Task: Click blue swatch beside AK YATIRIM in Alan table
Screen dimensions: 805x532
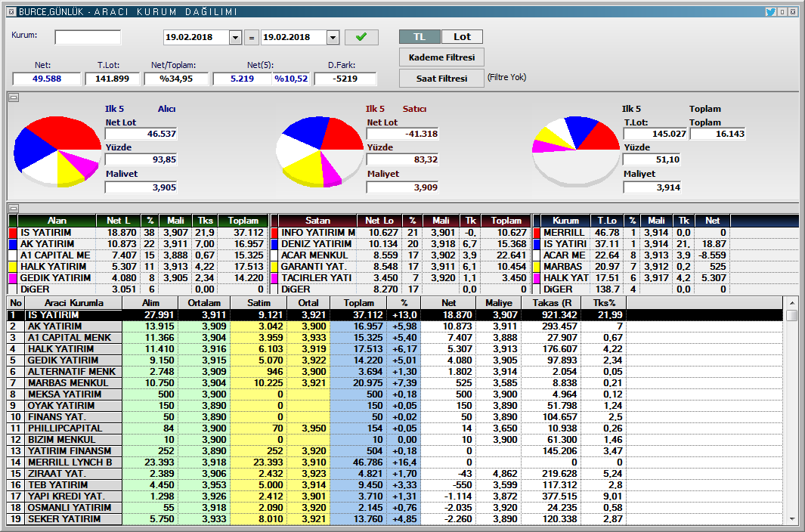Action: click(14, 244)
